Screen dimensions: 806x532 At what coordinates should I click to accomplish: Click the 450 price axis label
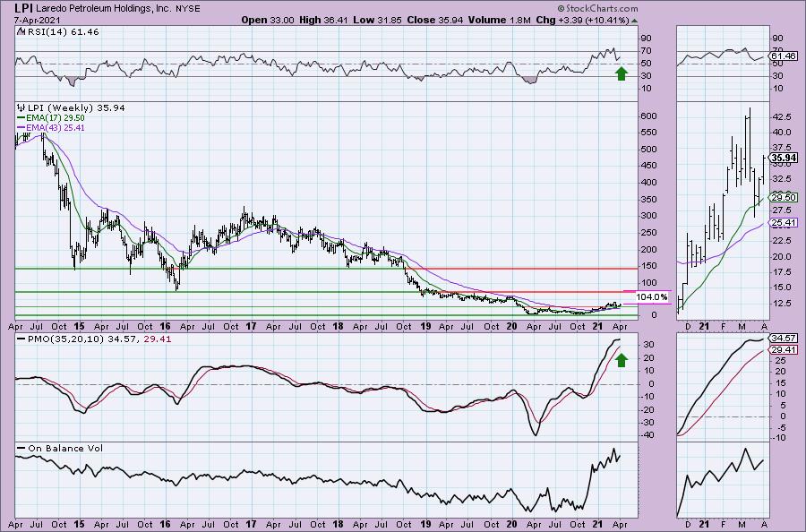pos(649,166)
